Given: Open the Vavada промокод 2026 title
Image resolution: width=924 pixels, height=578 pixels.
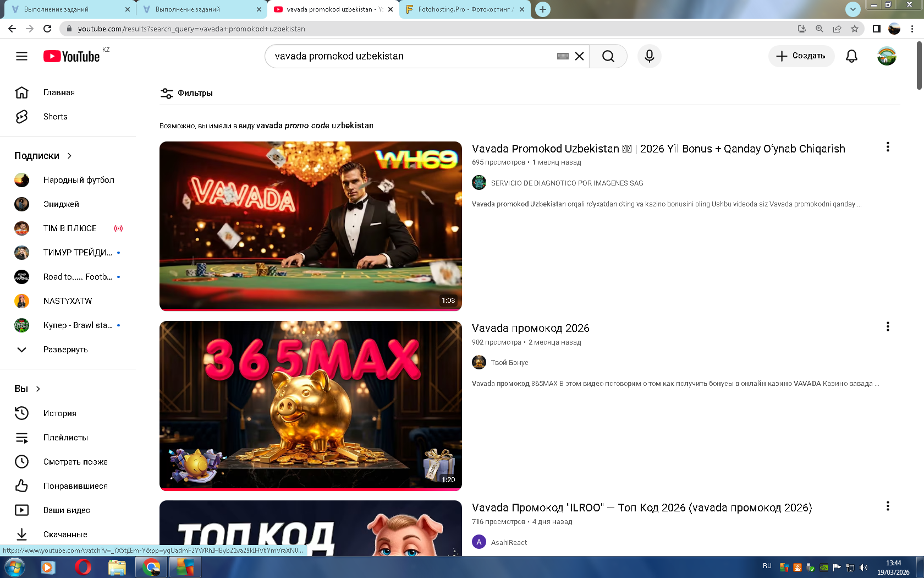Looking at the screenshot, I should coord(531,328).
